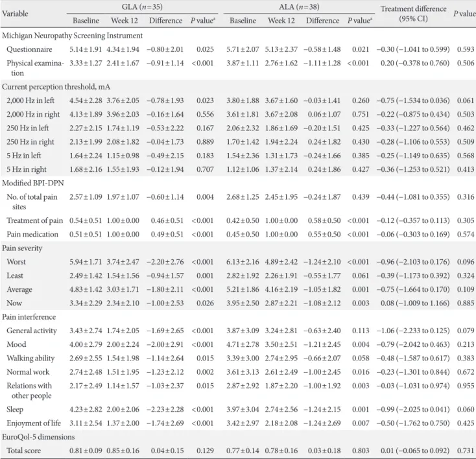Select the 'Average' pain severity row label
The width and height of the screenshot is (476, 459).
coord(19,290)
